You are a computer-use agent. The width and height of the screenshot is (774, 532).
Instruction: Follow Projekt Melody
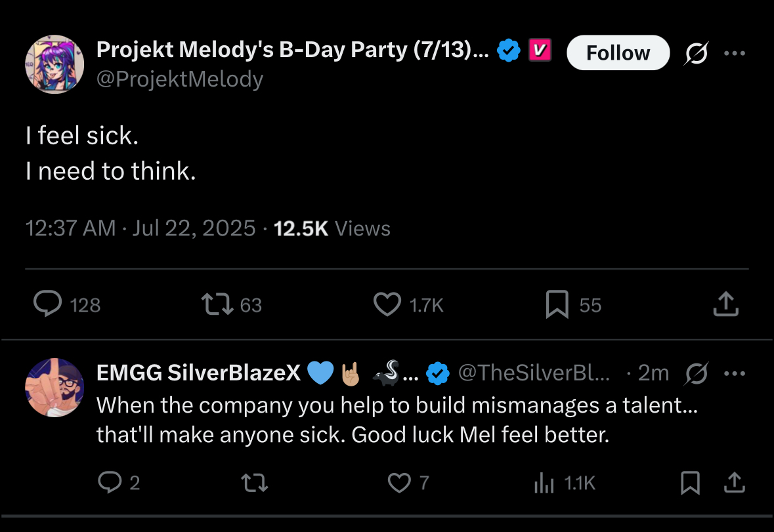[x=618, y=52]
